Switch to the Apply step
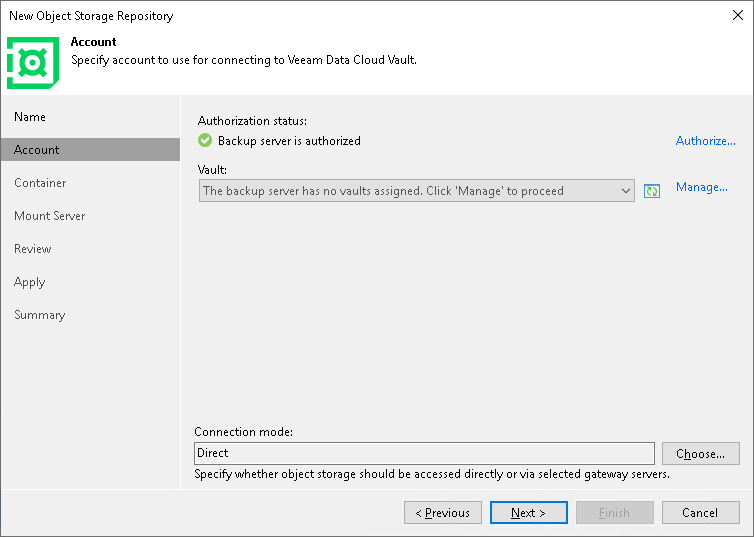The height and width of the screenshot is (537, 754). point(30,282)
